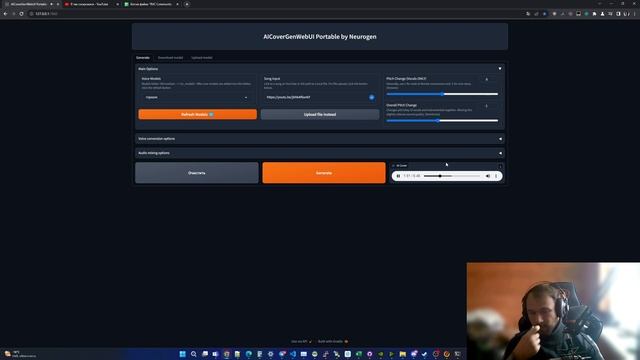640x360 pixels.
Task: Switch to the Generate tab
Action: tap(143, 58)
